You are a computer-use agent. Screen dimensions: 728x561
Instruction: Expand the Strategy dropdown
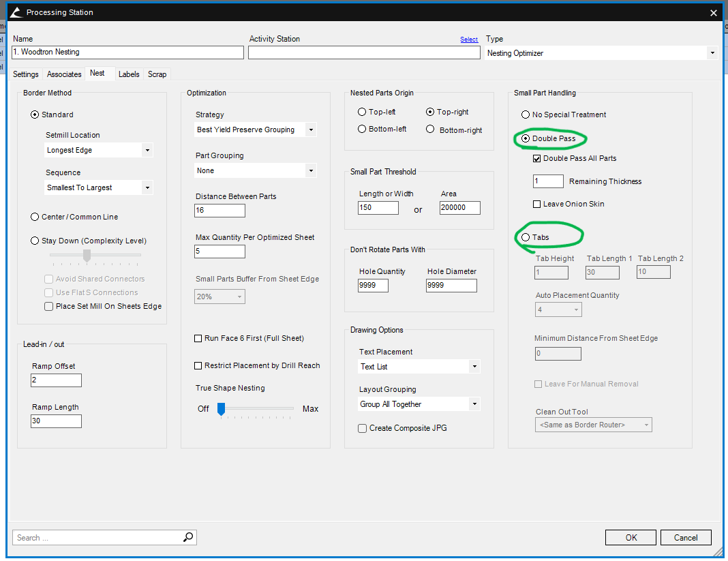click(x=311, y=130)
